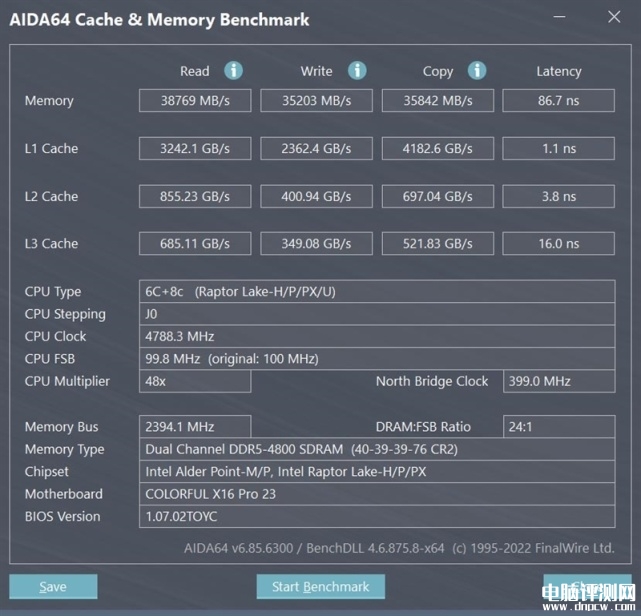Click the CPU Multiplier value 48x
This screenshot has height=616, width=641.
coord(195,381)
